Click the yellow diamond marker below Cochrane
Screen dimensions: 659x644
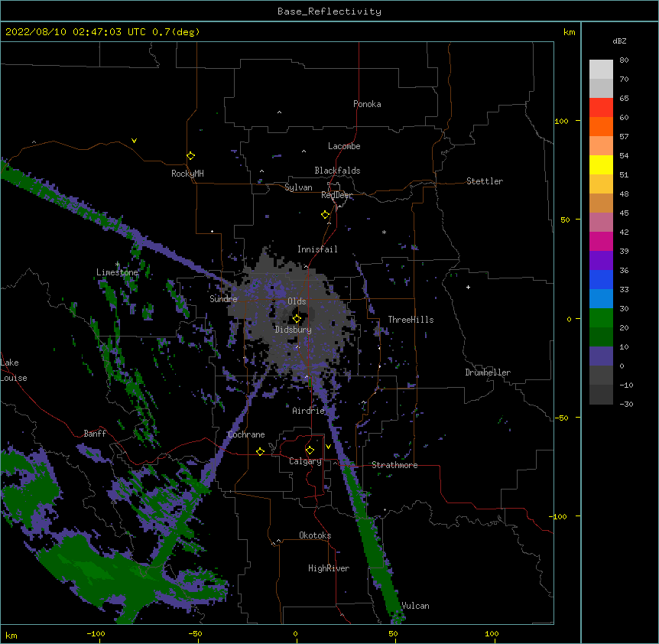click(x=260, y=451)
